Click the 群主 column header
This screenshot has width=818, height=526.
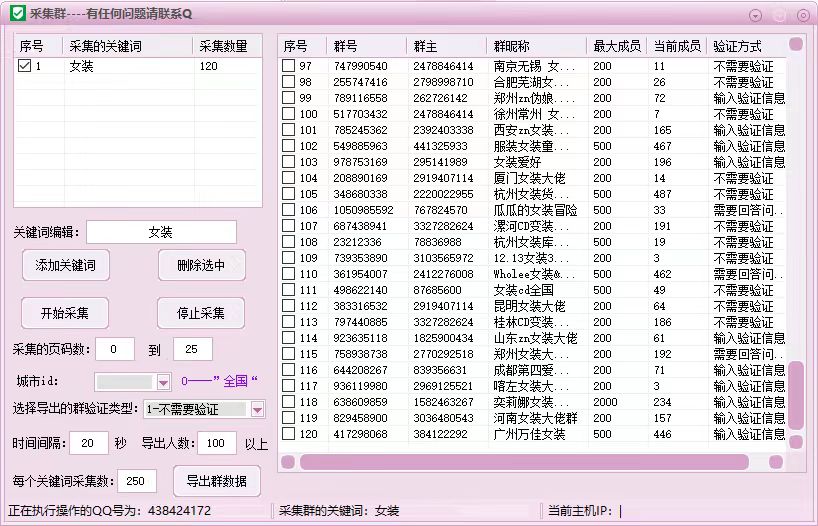click(446, 46)
